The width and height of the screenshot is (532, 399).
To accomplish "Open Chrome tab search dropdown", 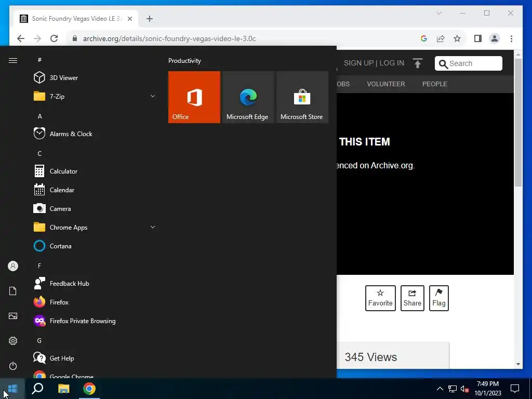I will tap(438, 13).
